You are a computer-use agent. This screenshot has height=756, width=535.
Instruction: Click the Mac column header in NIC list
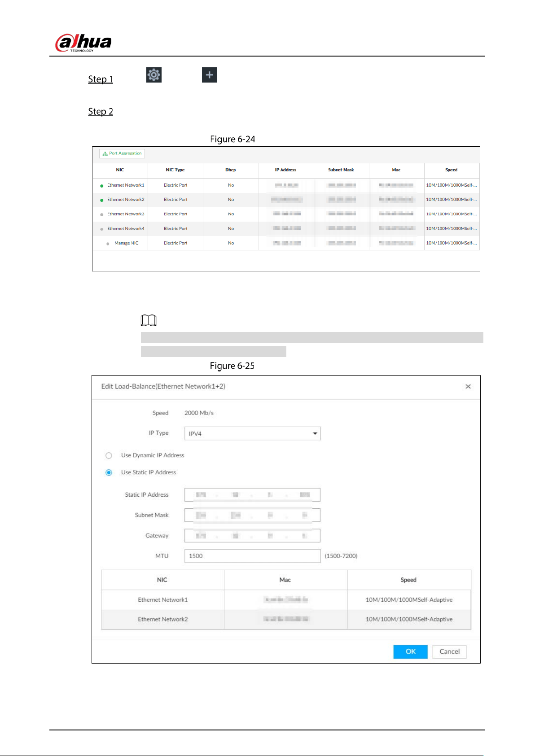[x=396, y=170]
